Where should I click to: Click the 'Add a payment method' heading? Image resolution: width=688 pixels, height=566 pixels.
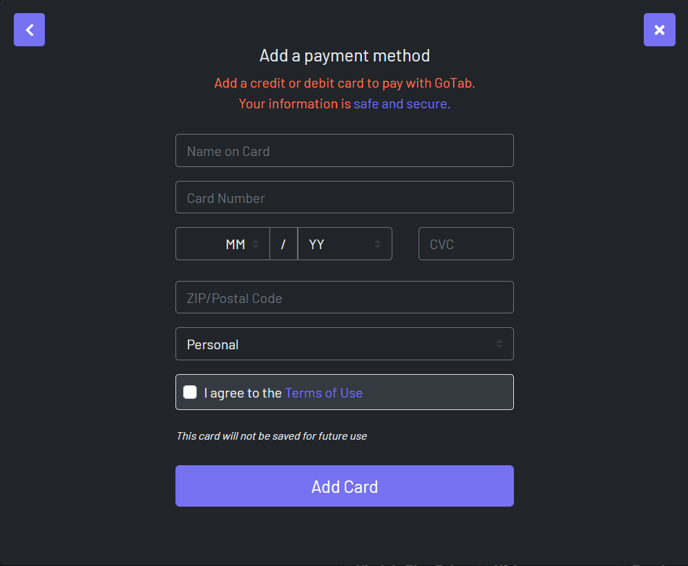pyautogui.click(x=344, y=56)
